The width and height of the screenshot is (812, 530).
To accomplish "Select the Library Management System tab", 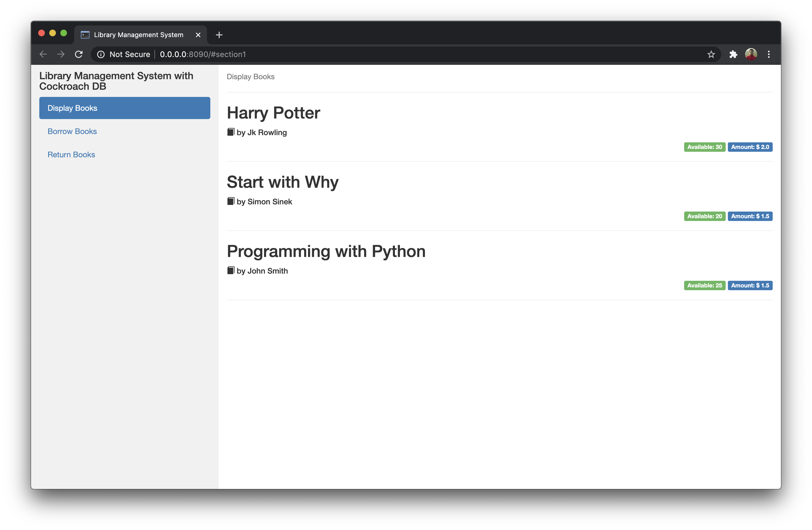I will (138, 35).
